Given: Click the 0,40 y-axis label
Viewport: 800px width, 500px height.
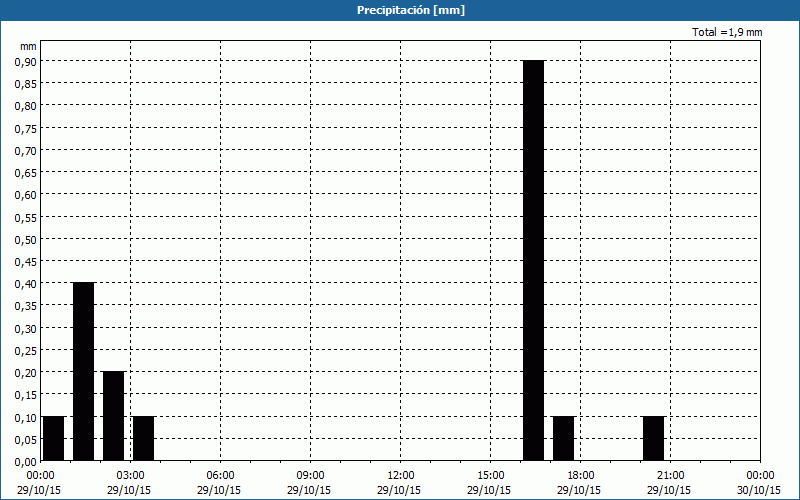Looking at the screenshot, I should coord(26,284).
